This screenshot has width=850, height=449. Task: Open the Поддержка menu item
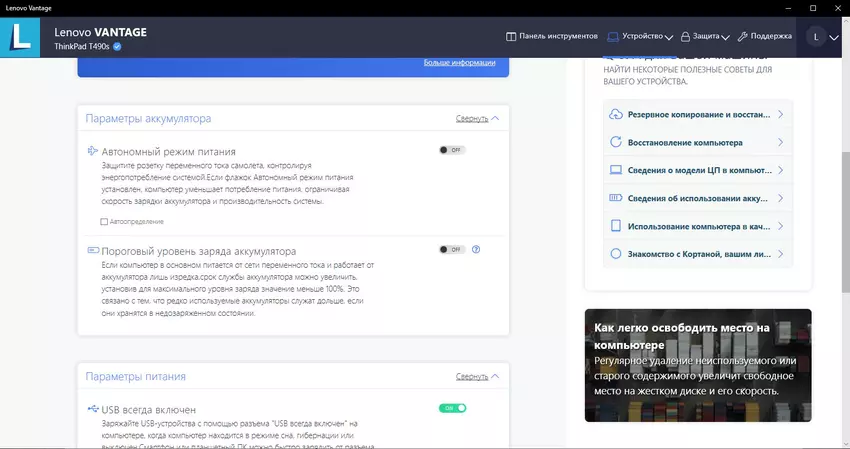coord(765,37)
